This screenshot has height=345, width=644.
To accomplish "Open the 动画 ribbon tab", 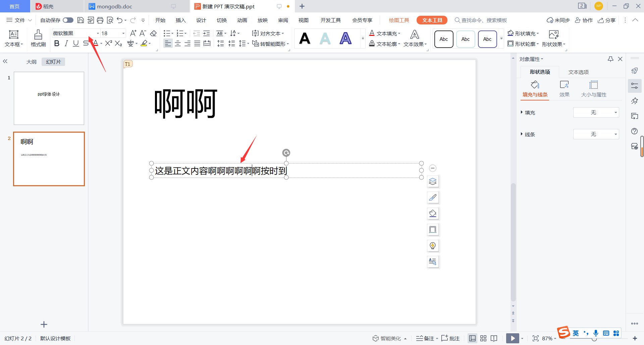I will 242,20.
